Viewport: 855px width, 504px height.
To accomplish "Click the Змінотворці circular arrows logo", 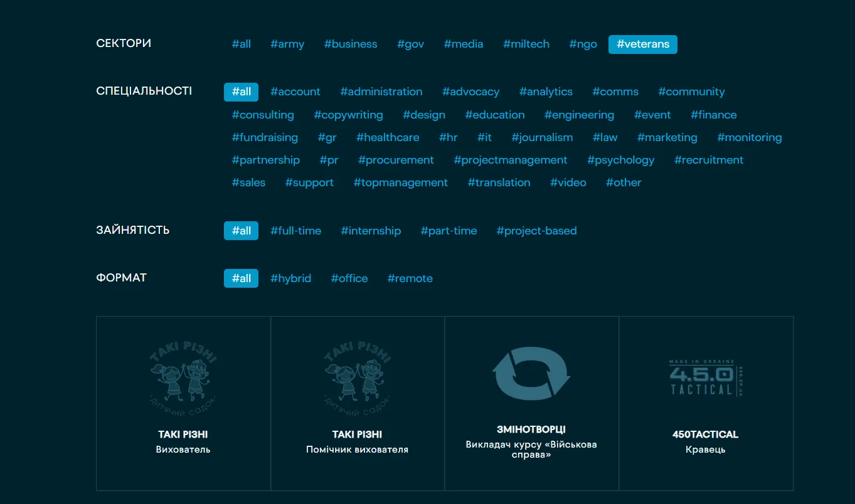I will 531,374.
